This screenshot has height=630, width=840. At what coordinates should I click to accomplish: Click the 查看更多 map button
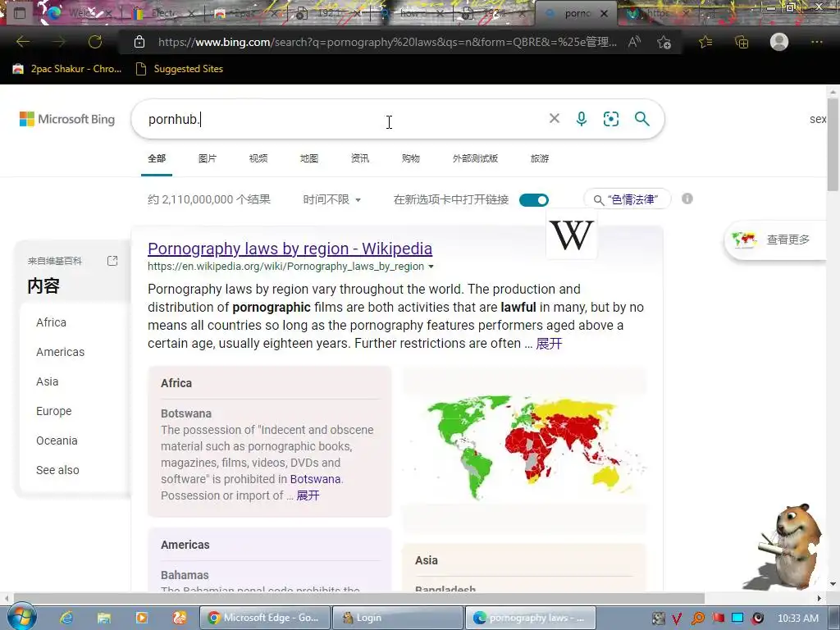coord(774,240)
